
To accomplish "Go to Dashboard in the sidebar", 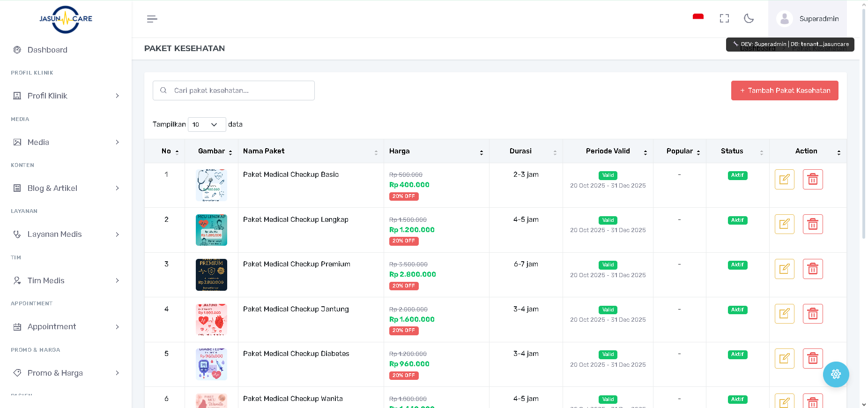I will [x=47, y=50].
